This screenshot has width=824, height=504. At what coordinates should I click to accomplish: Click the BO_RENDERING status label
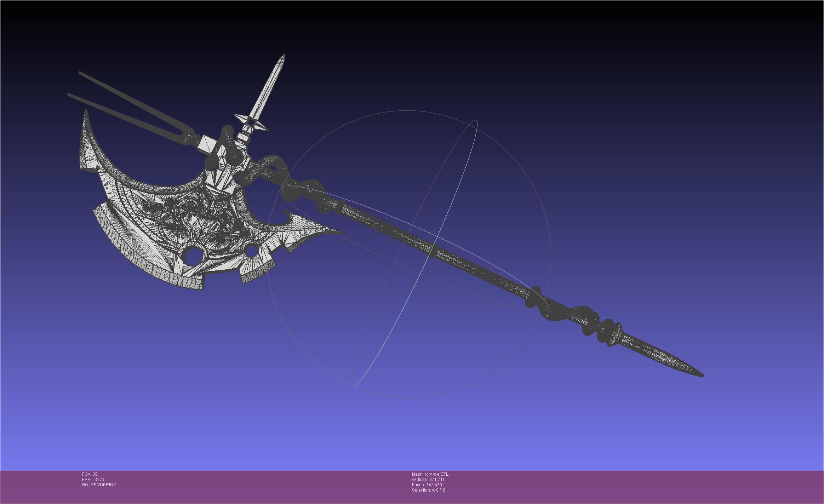point(99,485)
